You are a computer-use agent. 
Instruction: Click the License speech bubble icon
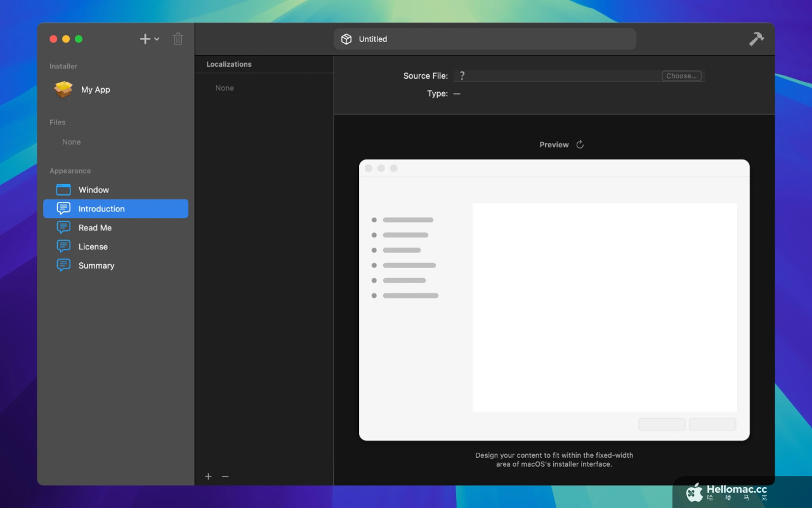point(63,246)
